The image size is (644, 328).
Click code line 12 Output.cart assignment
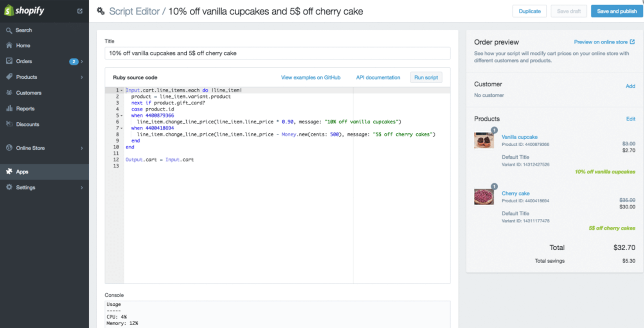[159, 160]
